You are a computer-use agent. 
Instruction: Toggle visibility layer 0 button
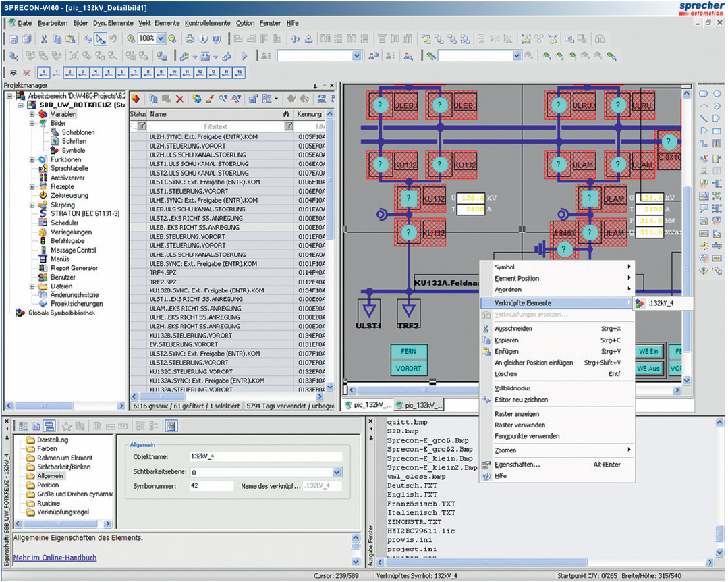[x=44, y=72]
